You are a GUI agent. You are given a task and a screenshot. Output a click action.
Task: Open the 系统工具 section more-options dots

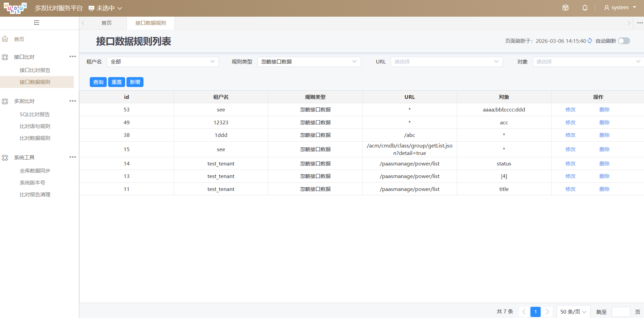72,157
